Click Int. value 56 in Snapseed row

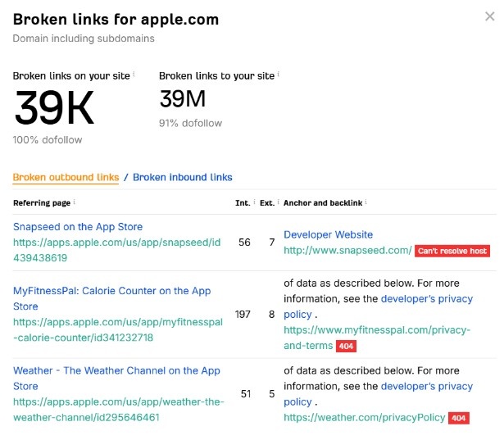coord(244,243)
